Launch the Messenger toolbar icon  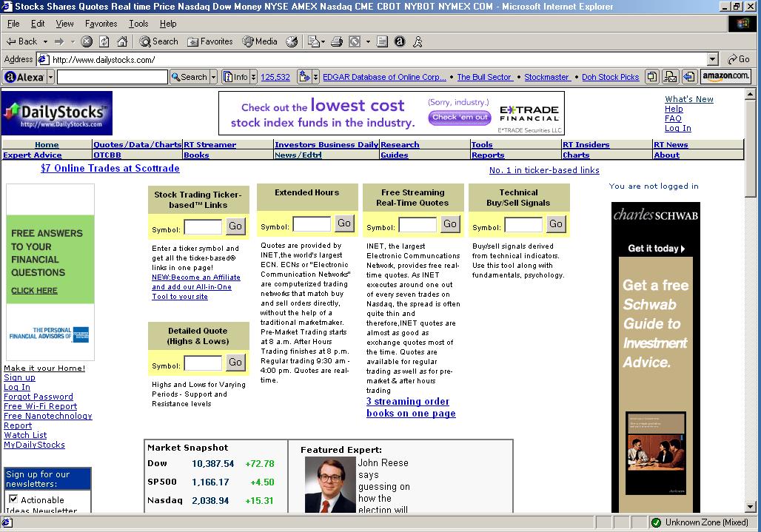(418, 41)
